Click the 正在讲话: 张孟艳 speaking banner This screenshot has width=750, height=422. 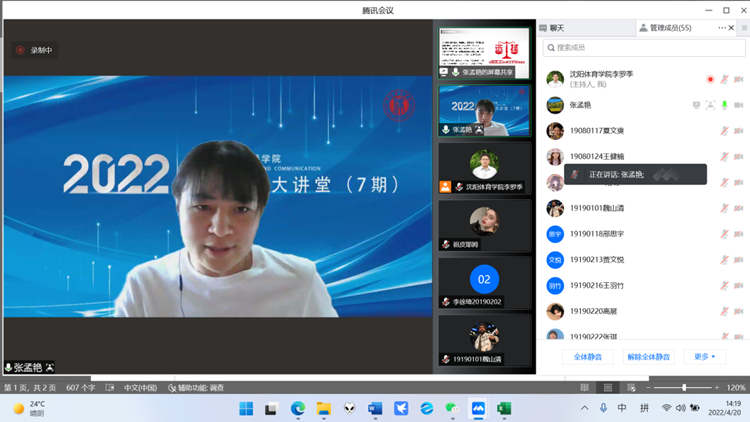[x=635, y=174]
